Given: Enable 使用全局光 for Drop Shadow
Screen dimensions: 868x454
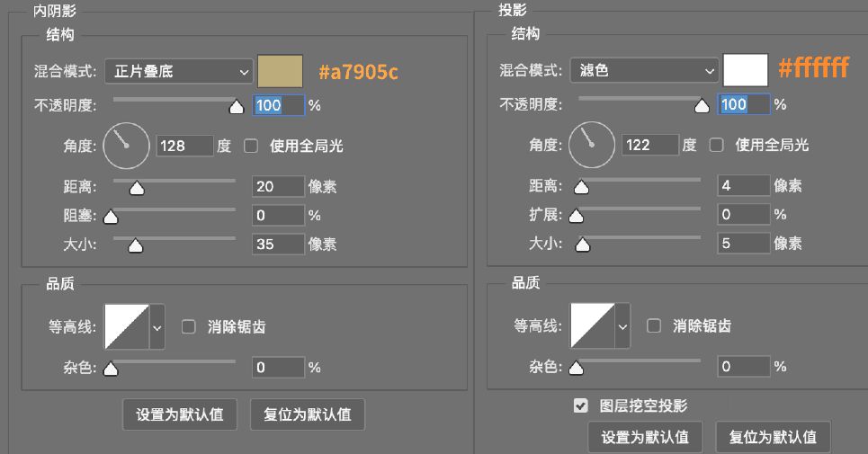Looking at the screenshot, I should coord(717,145).
